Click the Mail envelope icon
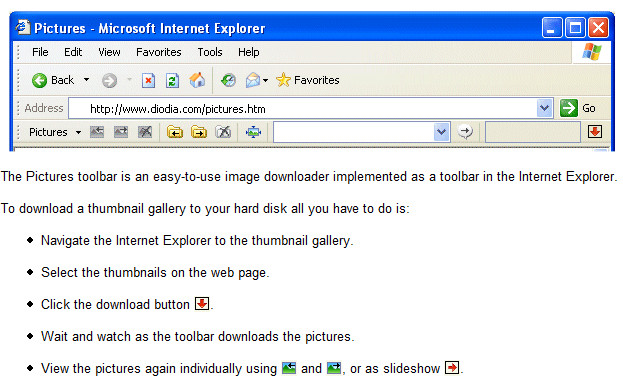This screenshot has height=386, width=623. click(x=253, y=81)
